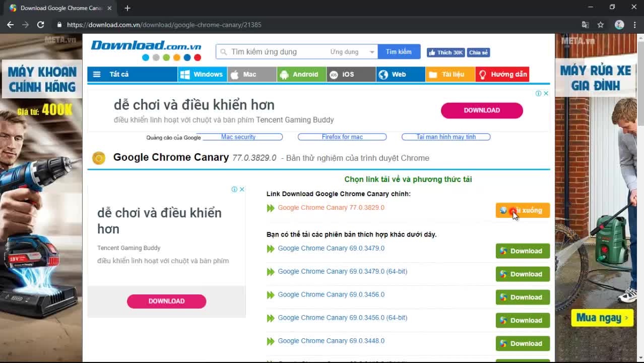Click the Máy rửa xe gia đình right ad
This screenshot has height=363, width=644.
click(x=597, y=198)
